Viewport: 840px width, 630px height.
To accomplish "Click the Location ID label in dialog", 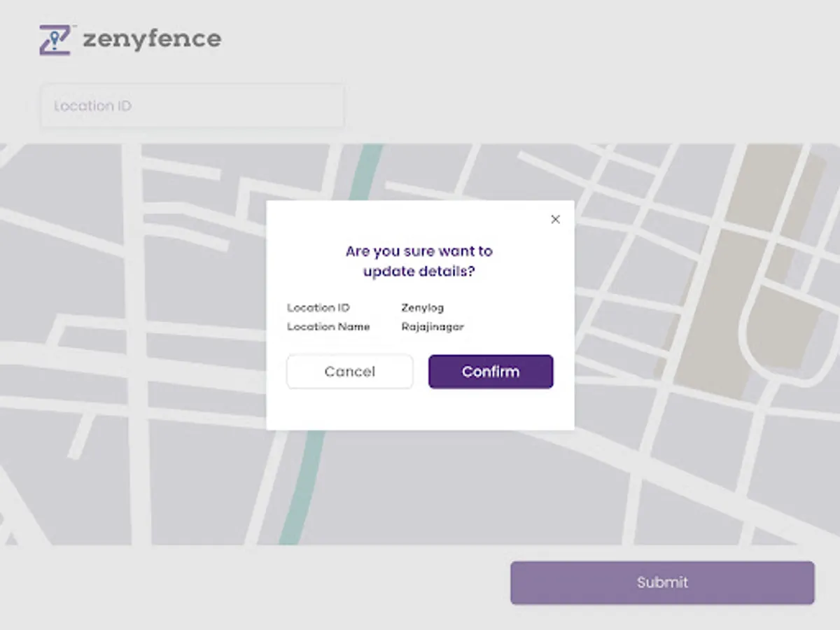I will [318, 307].
